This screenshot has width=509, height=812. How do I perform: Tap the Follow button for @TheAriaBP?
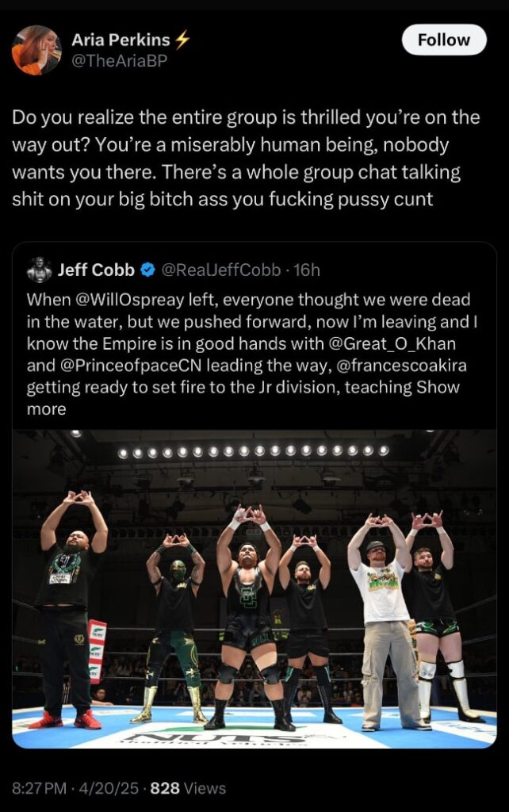tap(444, 40)
